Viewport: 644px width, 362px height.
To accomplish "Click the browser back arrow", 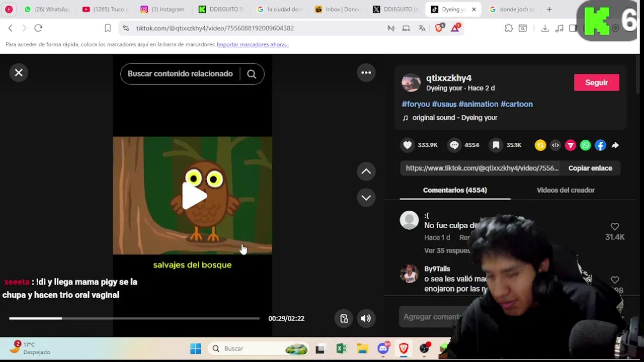I will [x=11, y=28].
